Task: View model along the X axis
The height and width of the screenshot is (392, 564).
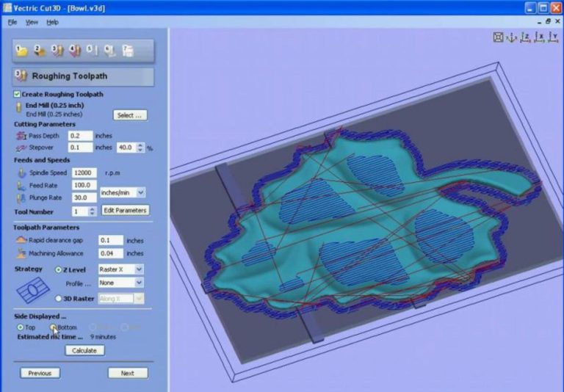Action: click(539, 37)
